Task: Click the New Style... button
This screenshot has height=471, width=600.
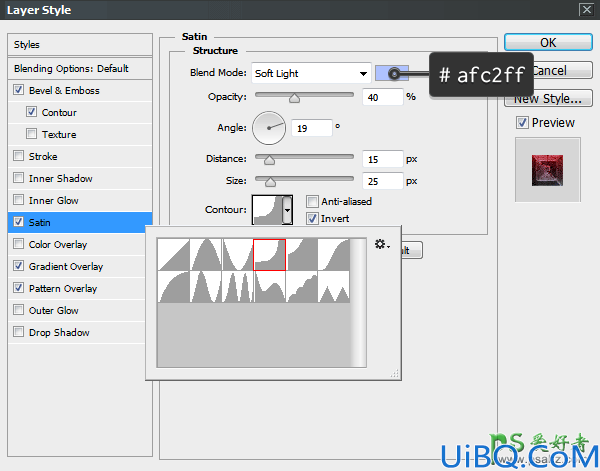Action: coord(548,98)
